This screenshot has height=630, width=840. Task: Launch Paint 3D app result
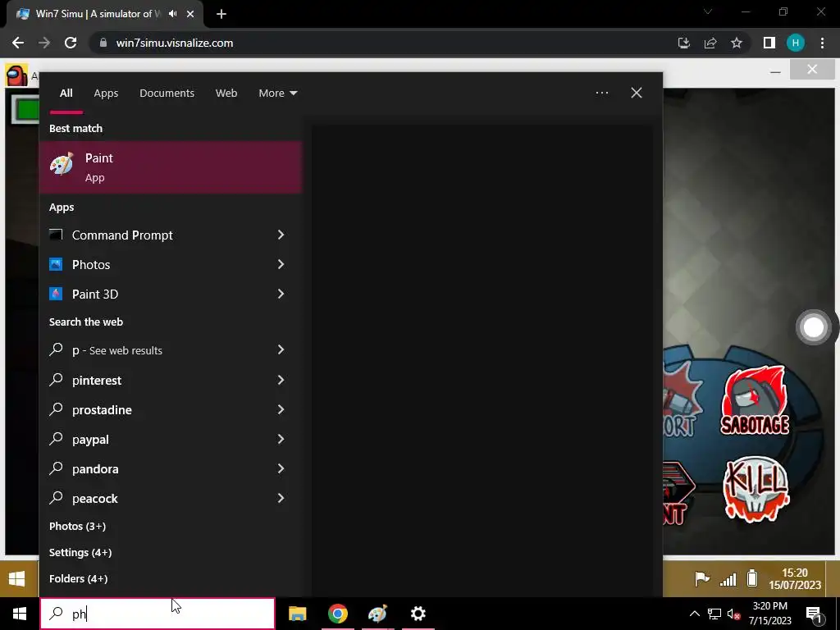[x=95, y=294]
